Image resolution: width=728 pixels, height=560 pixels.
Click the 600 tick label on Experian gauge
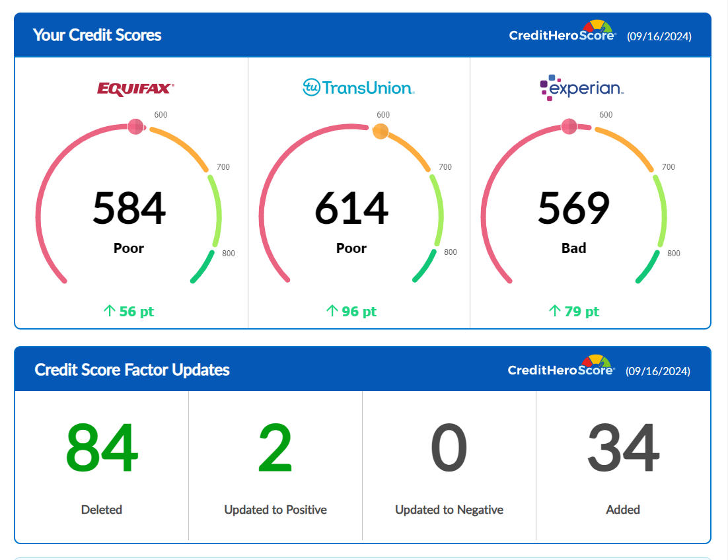(x=606, y=115)
